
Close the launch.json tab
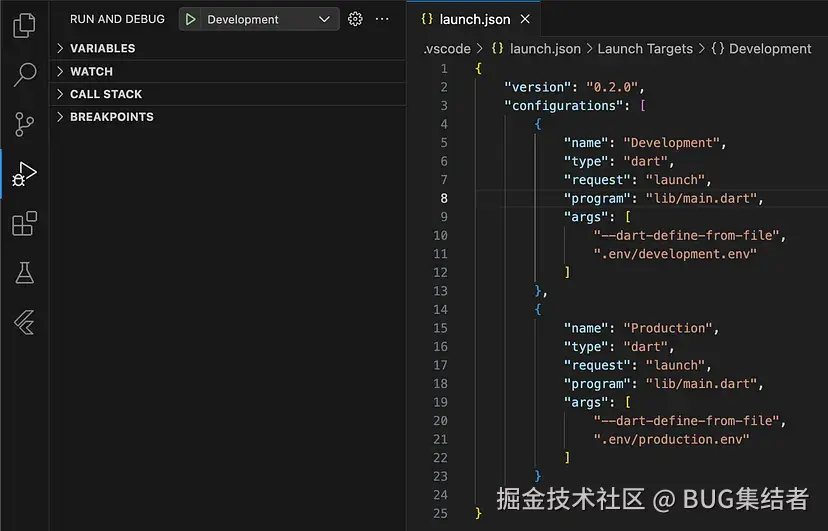[x=525, y=19]
